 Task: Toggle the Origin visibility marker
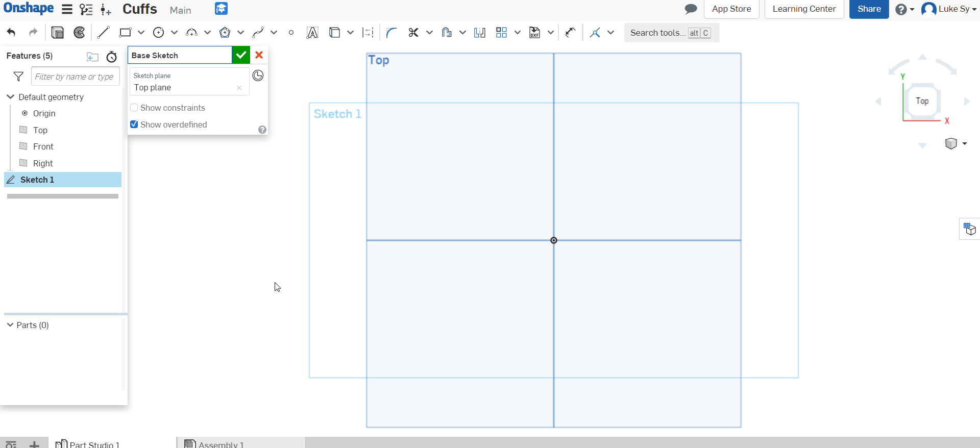coord(24,113)
